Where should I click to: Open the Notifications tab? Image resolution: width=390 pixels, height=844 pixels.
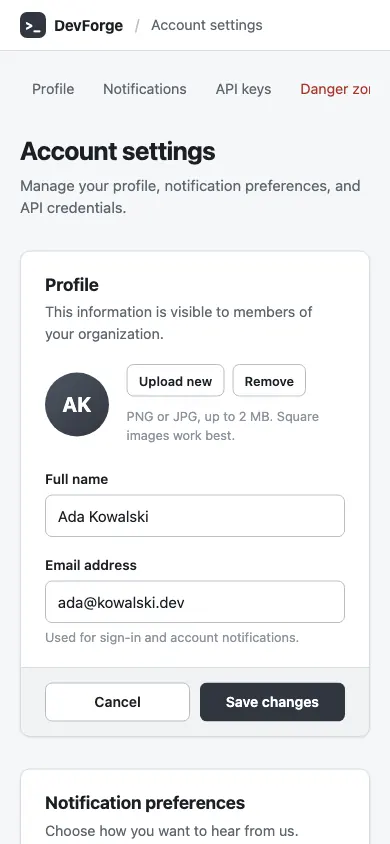145,89
